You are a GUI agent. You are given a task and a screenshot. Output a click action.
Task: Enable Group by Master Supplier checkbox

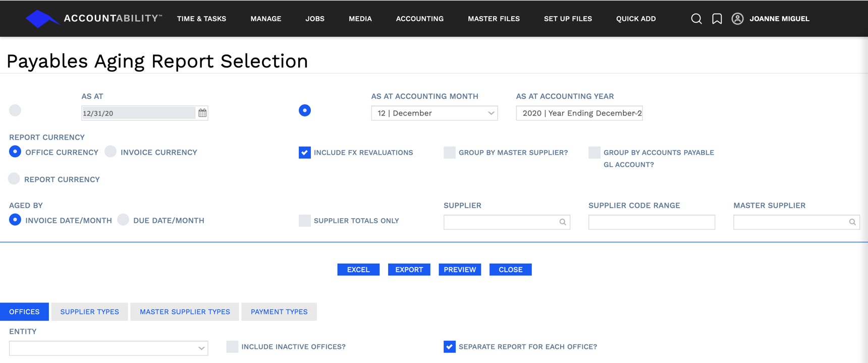pos(449,152)
